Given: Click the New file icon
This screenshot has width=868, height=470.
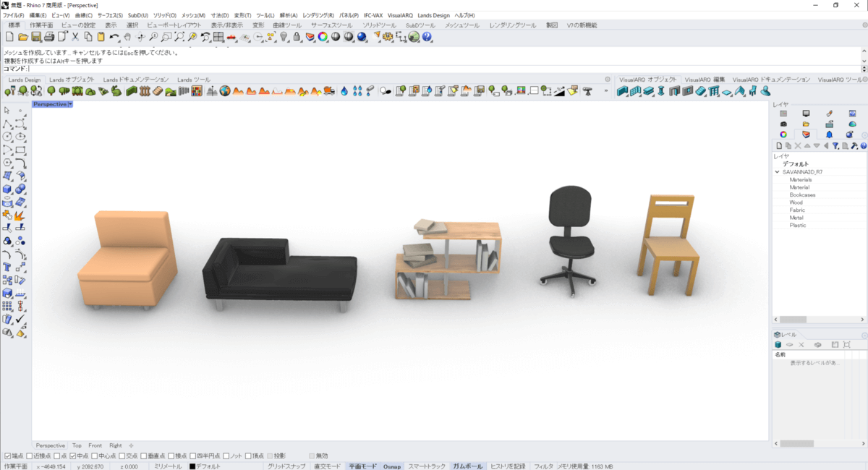Looking at the screenshot, I should 10,36.
